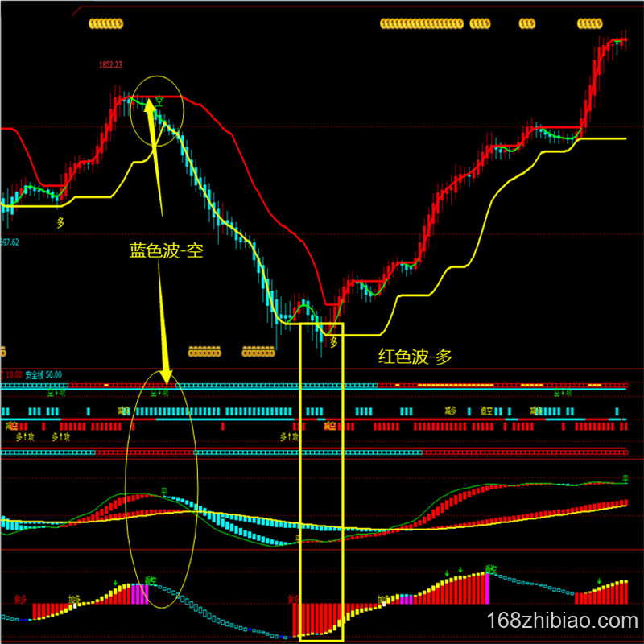Click the yellow 多 marker at the far left
The image size is (644, 644).
(x=60, y=220)
